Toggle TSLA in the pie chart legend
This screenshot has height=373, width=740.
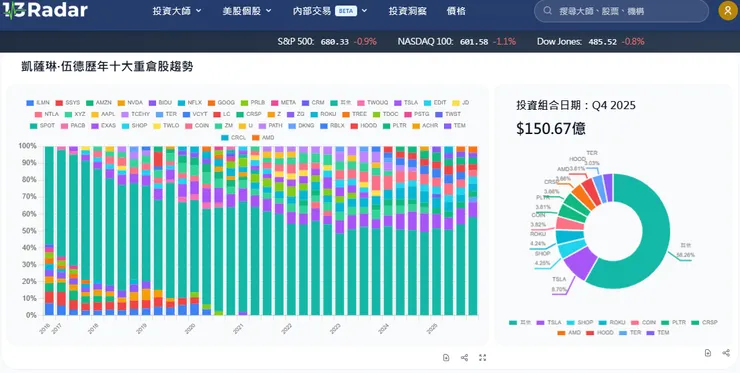click(549, 322)
